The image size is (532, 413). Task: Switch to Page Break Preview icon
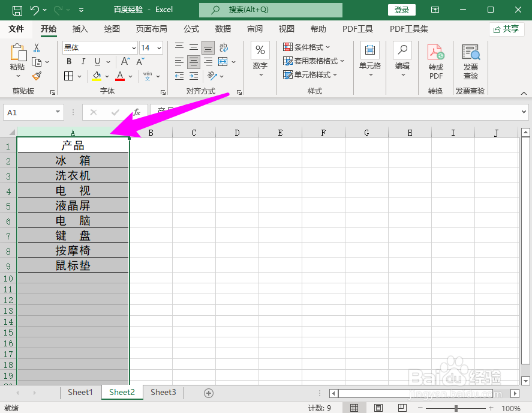402,408
